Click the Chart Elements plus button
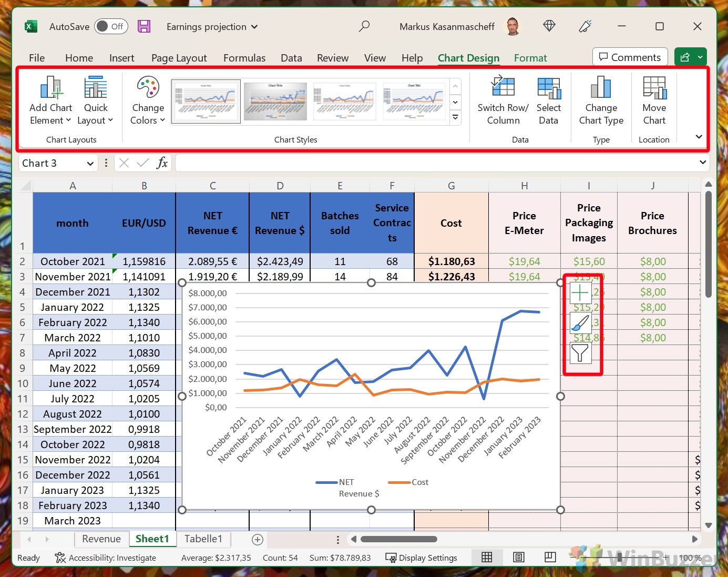This screenshot has height=577, width=728. 580,293
